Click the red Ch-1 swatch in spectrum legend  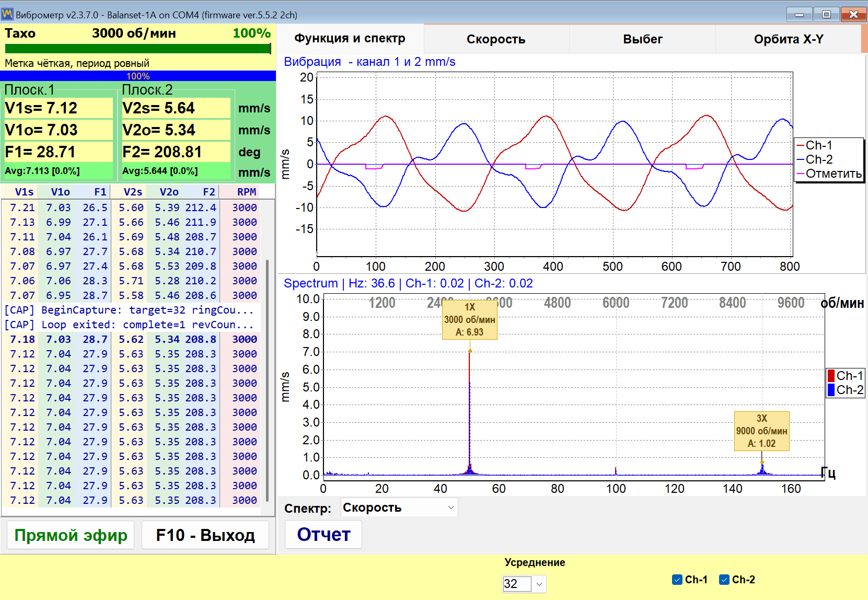831,376
